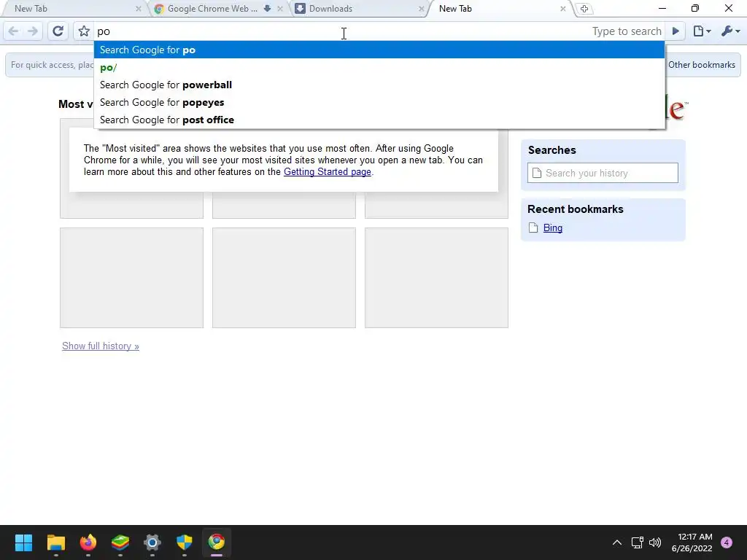747x560 pixels.
Task: Go back with the back arrow
Action: (x=13, y=31)
